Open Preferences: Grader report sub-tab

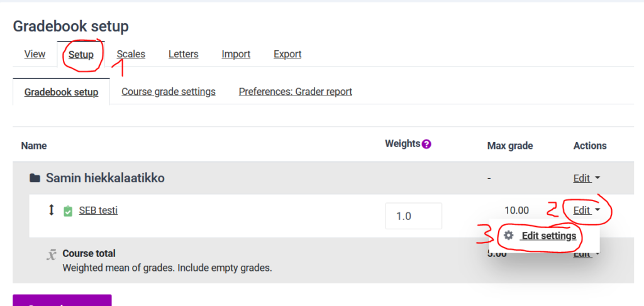296,92
